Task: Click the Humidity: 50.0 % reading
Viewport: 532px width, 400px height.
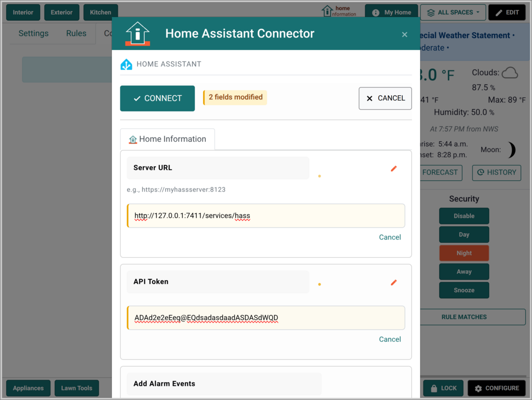Action: (464, 113)
